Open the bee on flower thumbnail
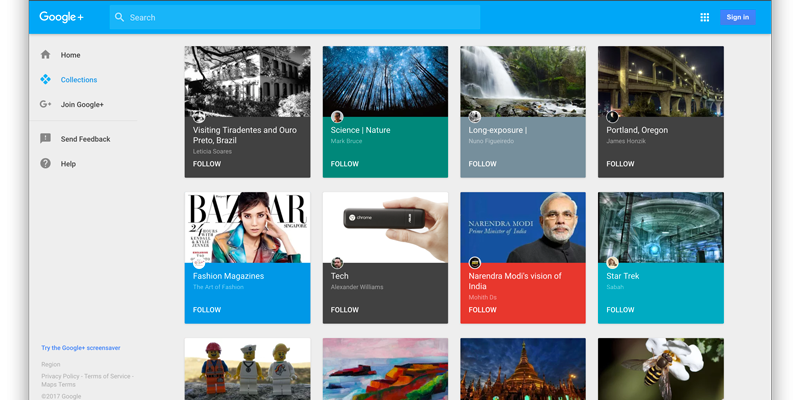 [x=661, y=369]
